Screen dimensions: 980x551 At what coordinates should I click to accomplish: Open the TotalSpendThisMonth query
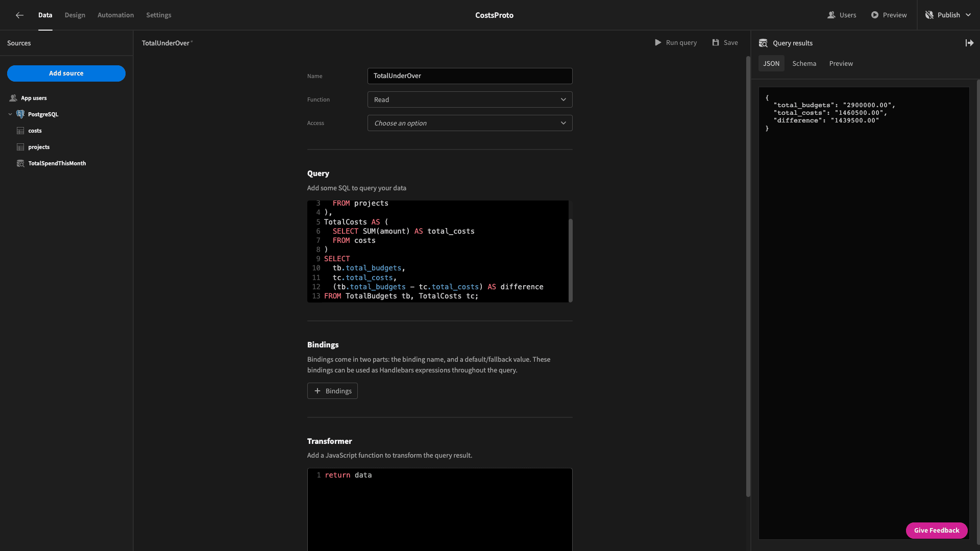coord(66,163)
